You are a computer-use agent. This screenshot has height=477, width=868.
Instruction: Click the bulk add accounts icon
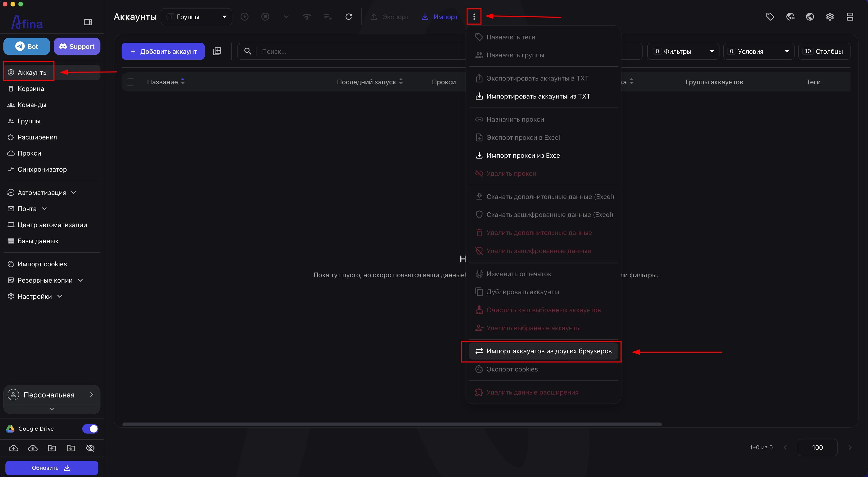(217, 51)
